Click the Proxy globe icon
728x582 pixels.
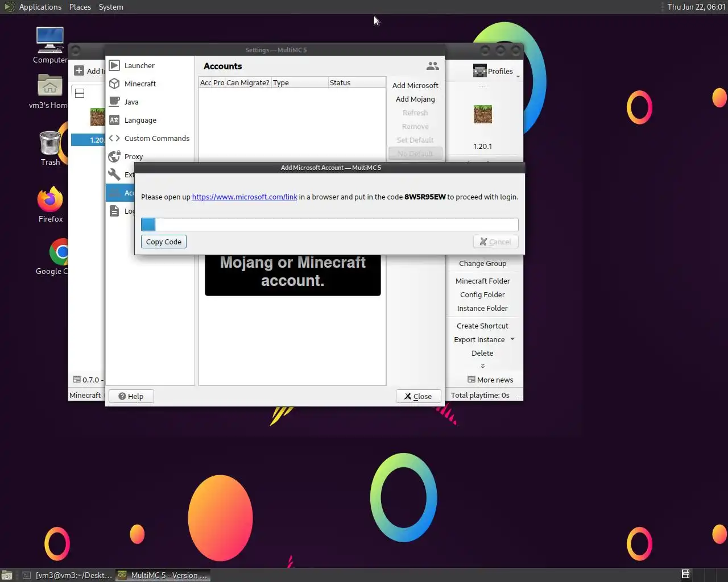pos(114,156)
